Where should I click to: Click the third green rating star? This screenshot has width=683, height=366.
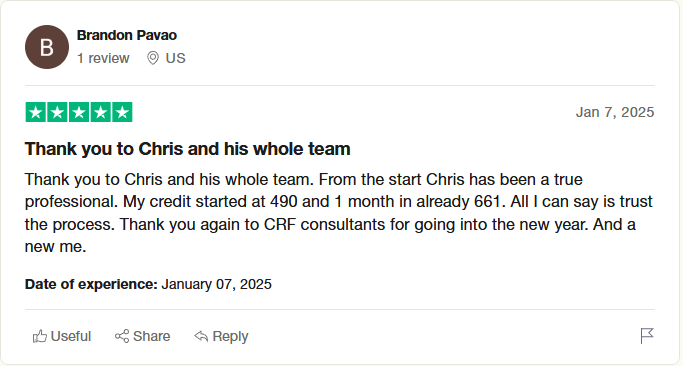coord(79,112)
